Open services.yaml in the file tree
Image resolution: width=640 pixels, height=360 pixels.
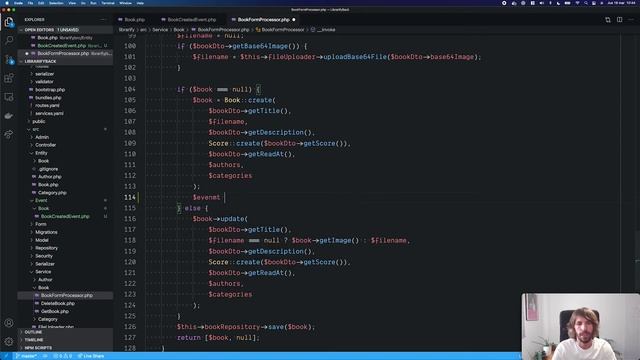click(x=49, y=113)
